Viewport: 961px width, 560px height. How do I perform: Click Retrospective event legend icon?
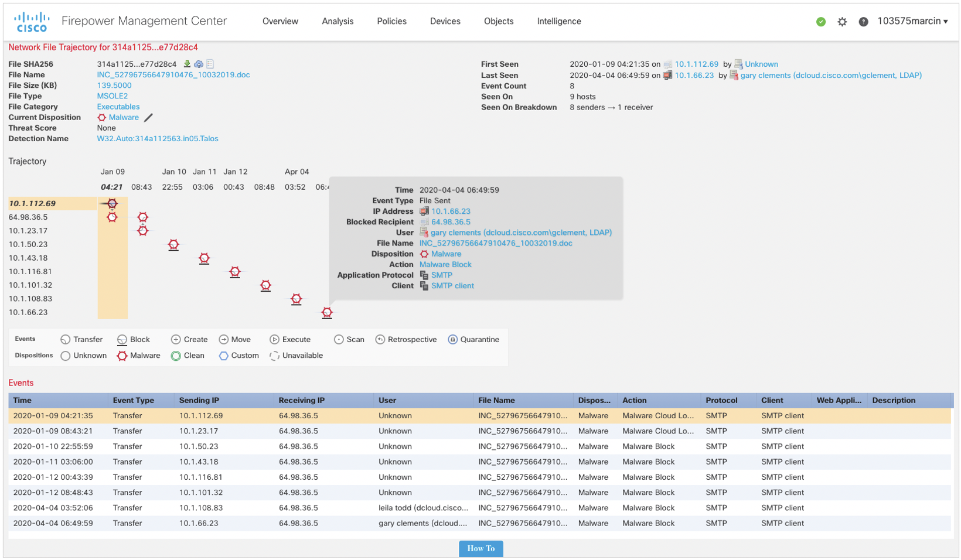[380, 340]
